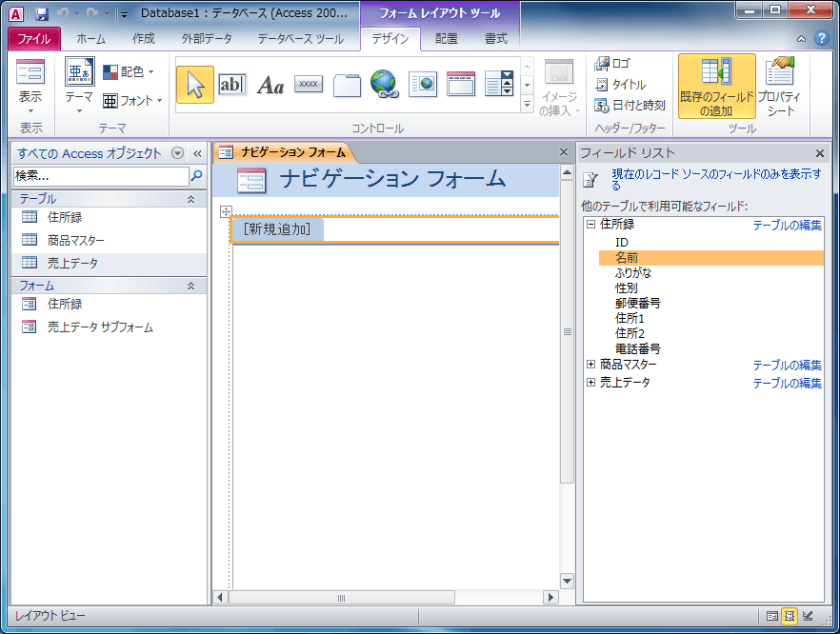
Task: Click 現在のレコード ソースのフィールドのみを表示する link
Action: [x=716, y=179]
